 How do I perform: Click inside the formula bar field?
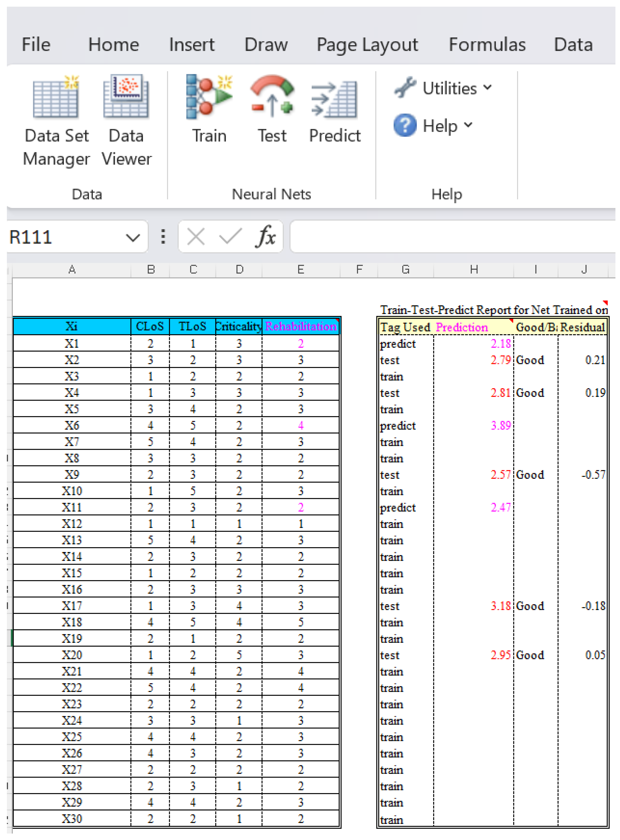450,237
